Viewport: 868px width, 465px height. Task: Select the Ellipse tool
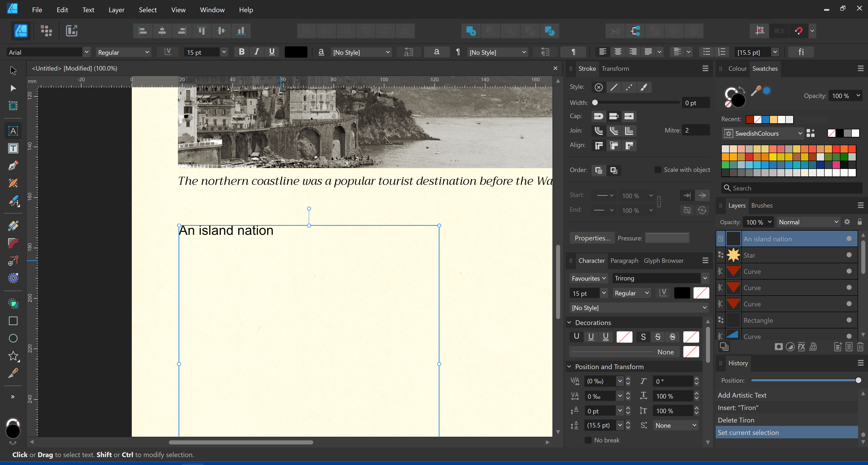(13, 338)
